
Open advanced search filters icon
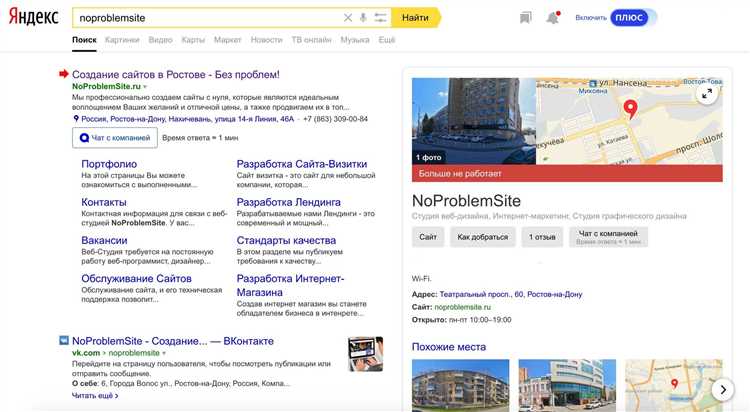381,18
